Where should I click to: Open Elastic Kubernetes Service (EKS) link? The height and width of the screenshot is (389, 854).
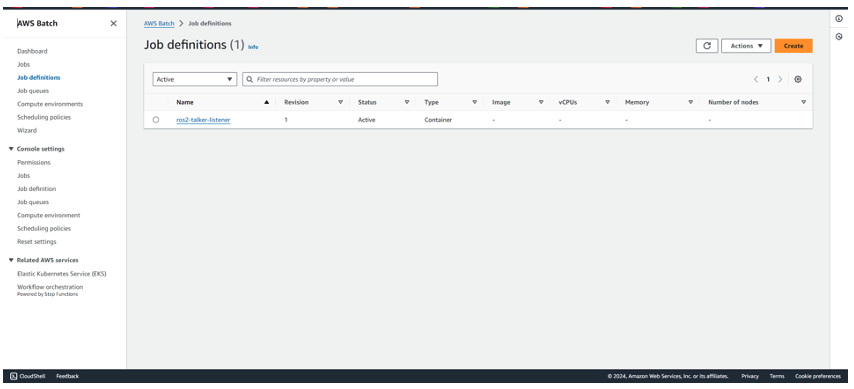62,273
